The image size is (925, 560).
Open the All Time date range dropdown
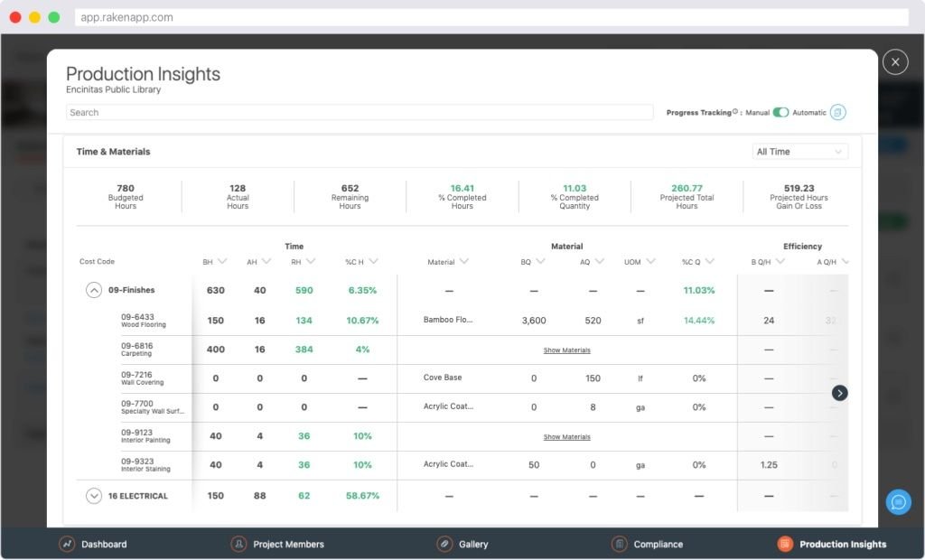[800, 152]
